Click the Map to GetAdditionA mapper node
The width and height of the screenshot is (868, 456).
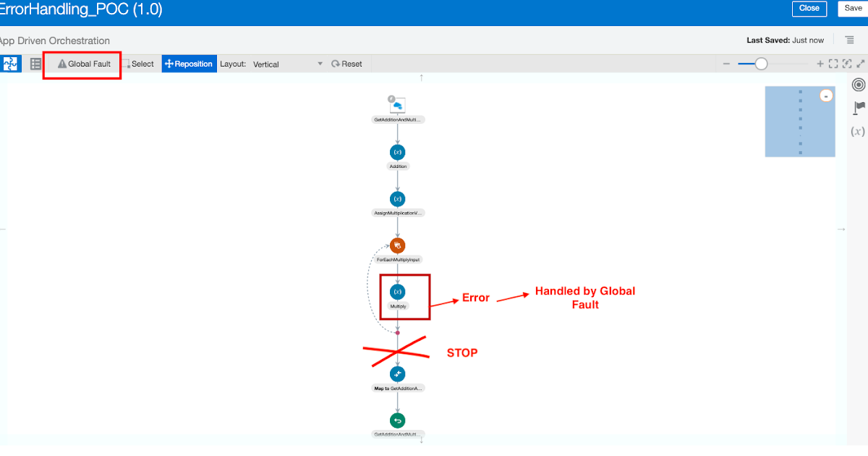(397, 374)
